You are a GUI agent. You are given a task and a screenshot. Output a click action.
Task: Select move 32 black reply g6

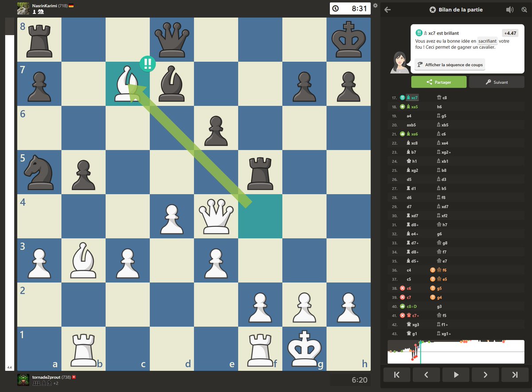tap(439, 234)
